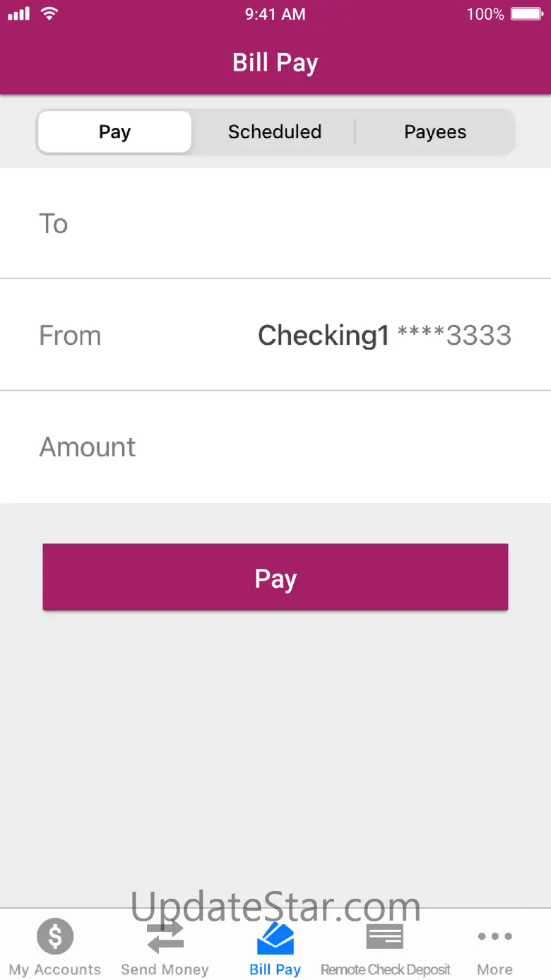551x980 pixels.
Task: Switch to the Payees tab
Action: click(435, 132)
